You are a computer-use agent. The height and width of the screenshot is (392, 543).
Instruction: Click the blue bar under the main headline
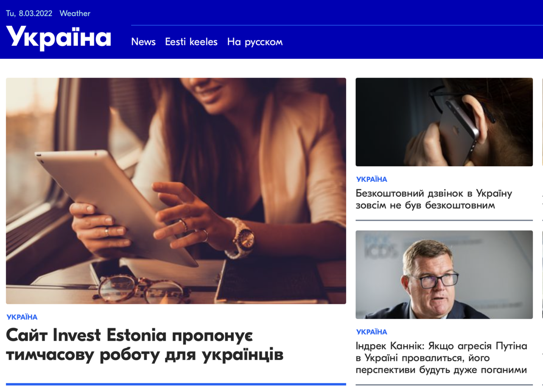click(176, 384)
